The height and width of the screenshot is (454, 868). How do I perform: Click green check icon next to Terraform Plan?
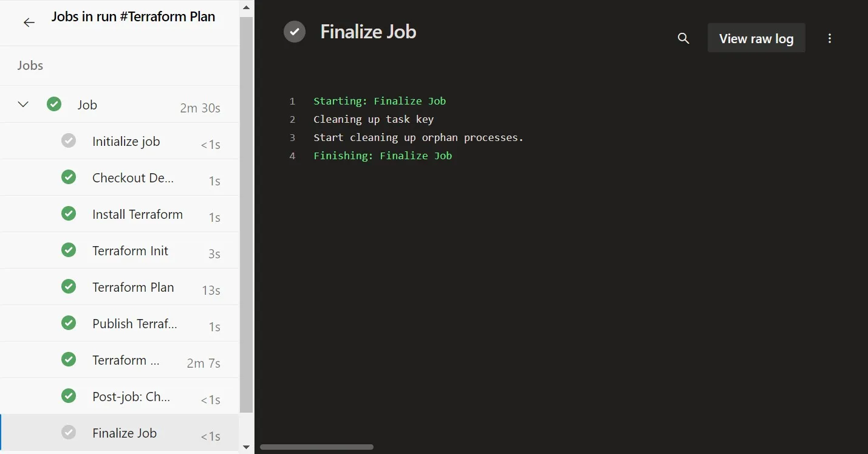(x=69, y=287)
